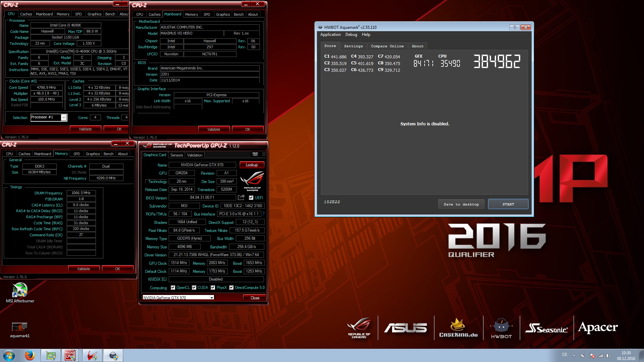
Task: Click the GPU-Z screenshot camera icon
Action: pos(255,154)
